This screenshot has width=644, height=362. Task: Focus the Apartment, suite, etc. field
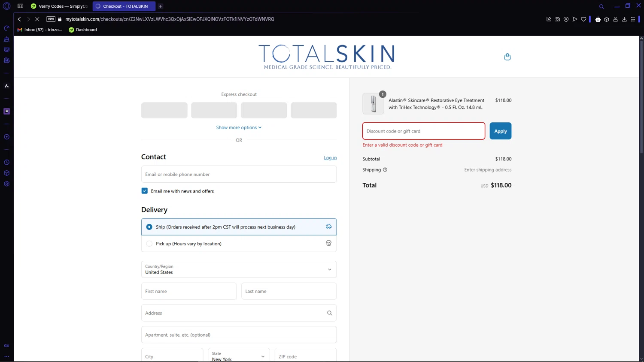click(239, 335)
